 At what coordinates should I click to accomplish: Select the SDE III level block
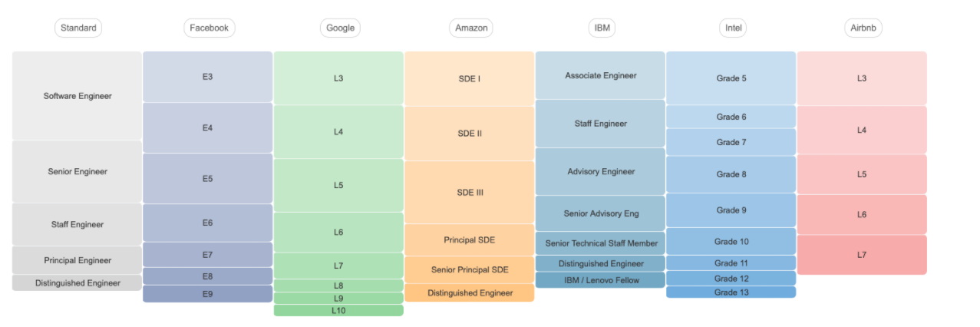pos(469,192)
